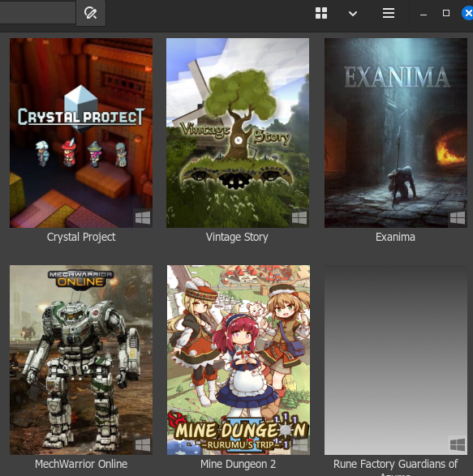Screen dimensions: 473x476
Task: Click Windows platform icon on Vintage Story
Action: (299, 217)
